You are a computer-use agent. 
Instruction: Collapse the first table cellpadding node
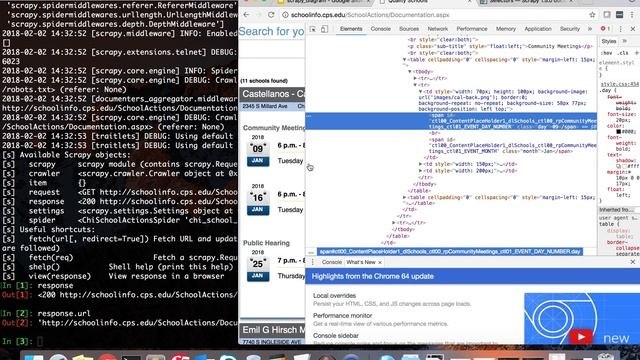click(x=404, y=60)
